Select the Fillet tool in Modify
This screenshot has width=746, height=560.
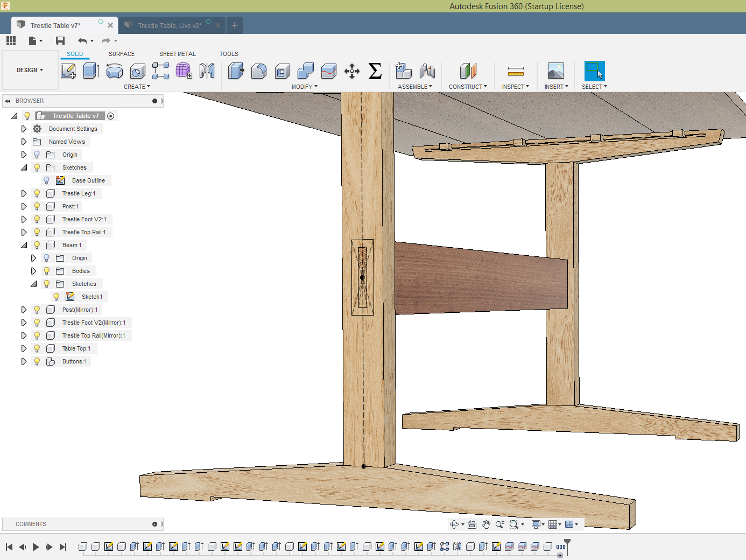click(259, 71)
